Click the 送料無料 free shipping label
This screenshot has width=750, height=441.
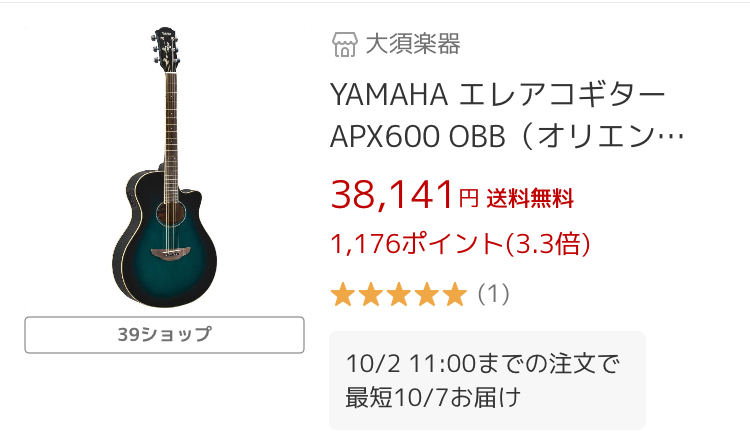point(530,198)
